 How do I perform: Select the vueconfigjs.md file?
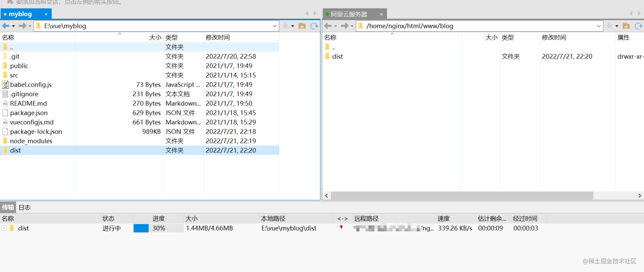tap(139, 122)
